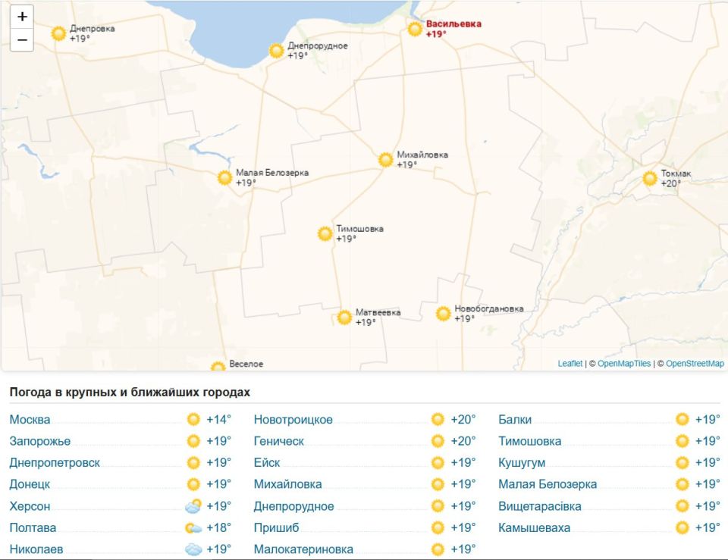Image resolution: width=728 pixels, height=560 pixels.
Task: Select the Новобогдановка weather marker icon
Action: [444, 314]
